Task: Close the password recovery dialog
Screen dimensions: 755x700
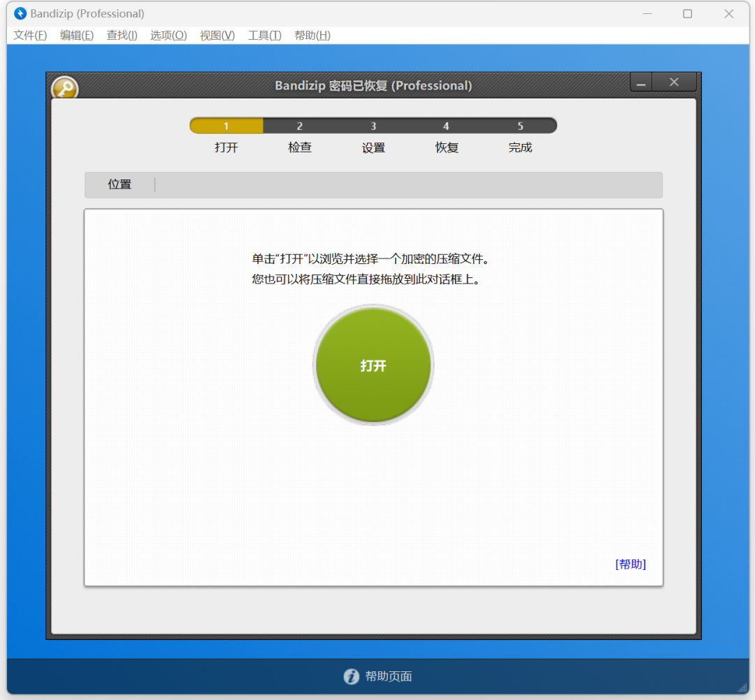Action: 674,82
